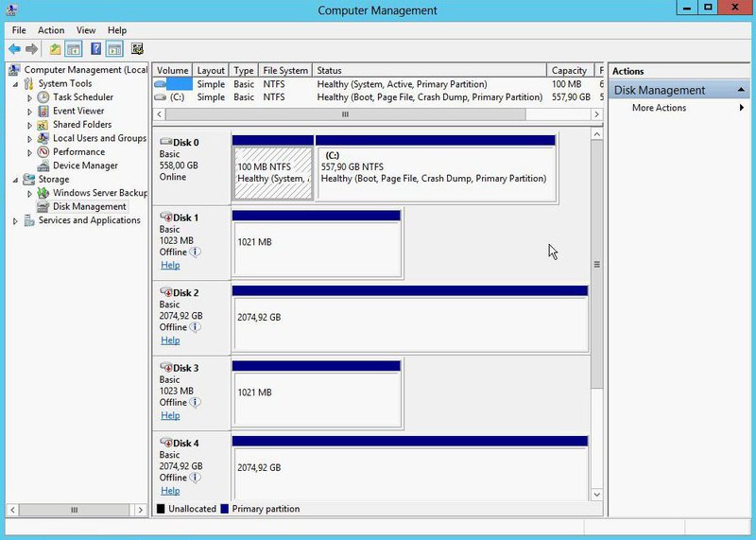Click the Disk 1 offline info icon
The image size is (756, 540).
[x=195, y=252]
